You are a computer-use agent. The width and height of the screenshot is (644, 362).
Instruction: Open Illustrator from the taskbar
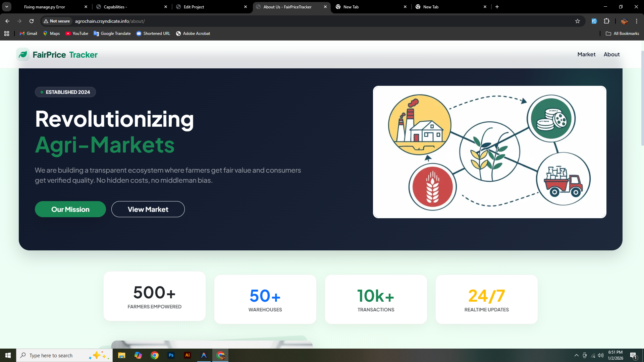(187, 355)
